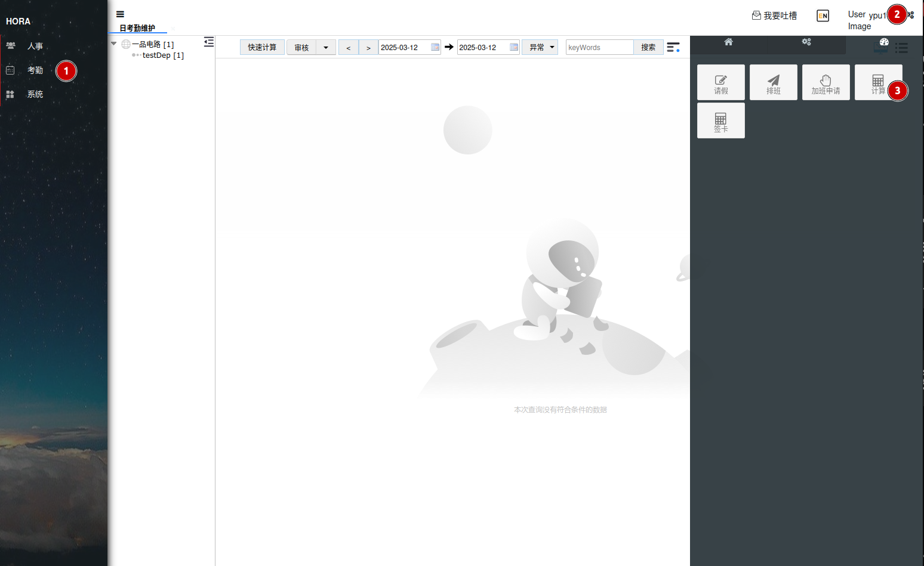Click the 搜索 search button
The height and width of the screenshot is (566, 924).
pyautogui.click(x=648, y=47)
